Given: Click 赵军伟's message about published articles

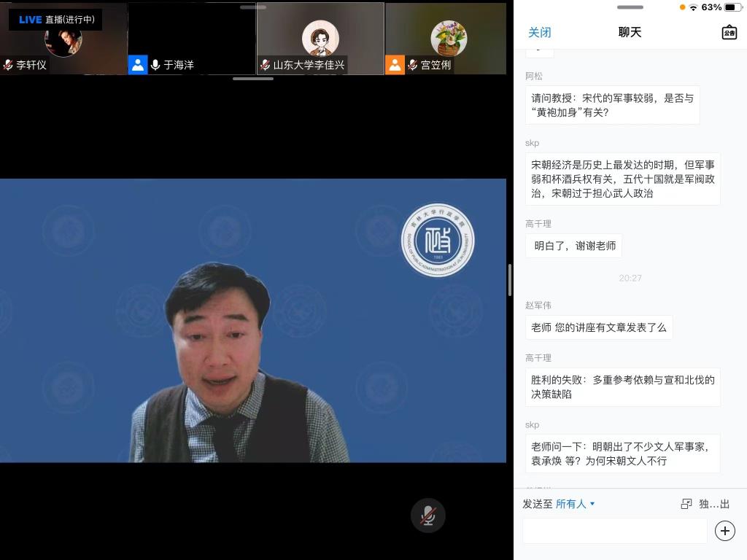Looking at the screenshot, I should click(598, 327).
